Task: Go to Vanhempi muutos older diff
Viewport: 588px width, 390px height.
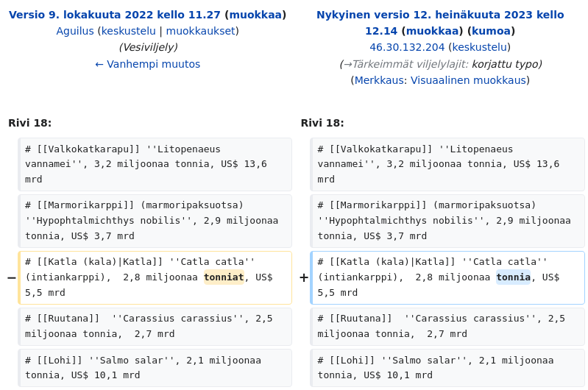Action: click(x=148, y=64)
